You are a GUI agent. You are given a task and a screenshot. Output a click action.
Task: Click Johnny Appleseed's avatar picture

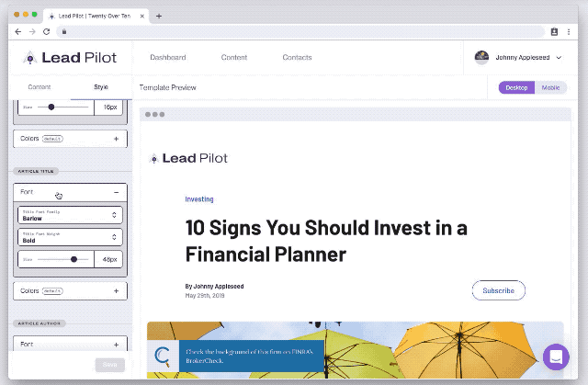pos(481,58)
